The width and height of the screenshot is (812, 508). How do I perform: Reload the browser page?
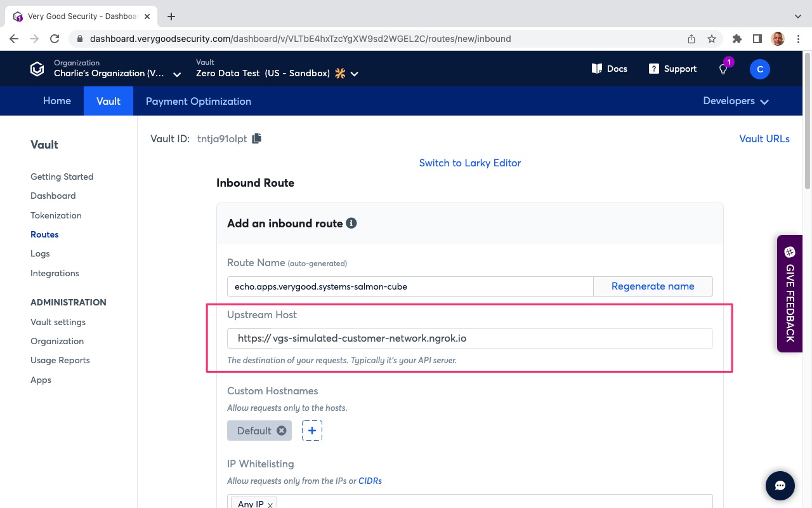(x=55, y=39)
